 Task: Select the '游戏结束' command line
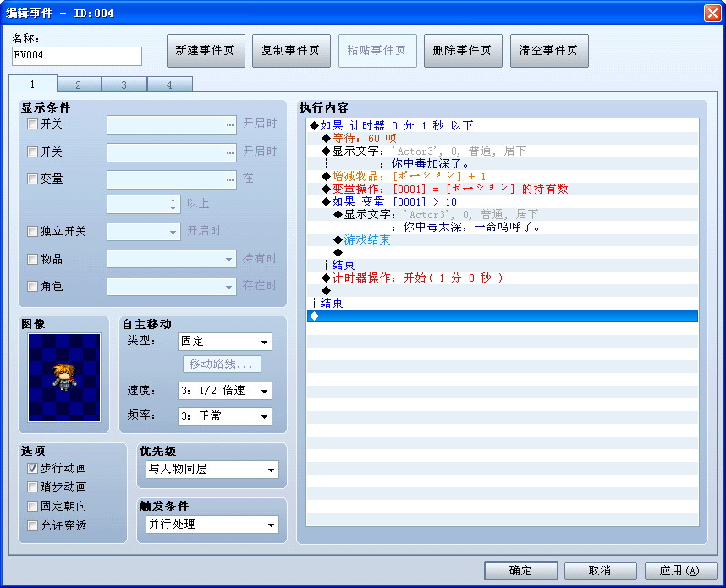pos(503,239)
